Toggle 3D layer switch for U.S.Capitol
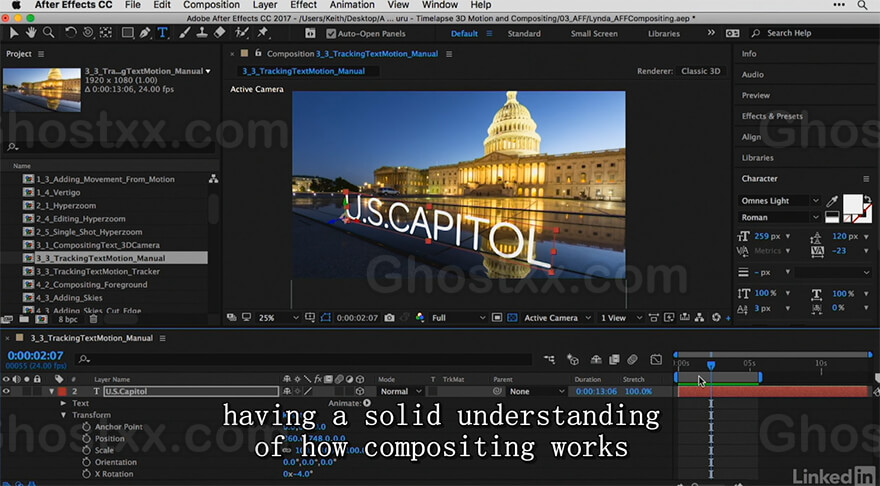 coord(360,391)
